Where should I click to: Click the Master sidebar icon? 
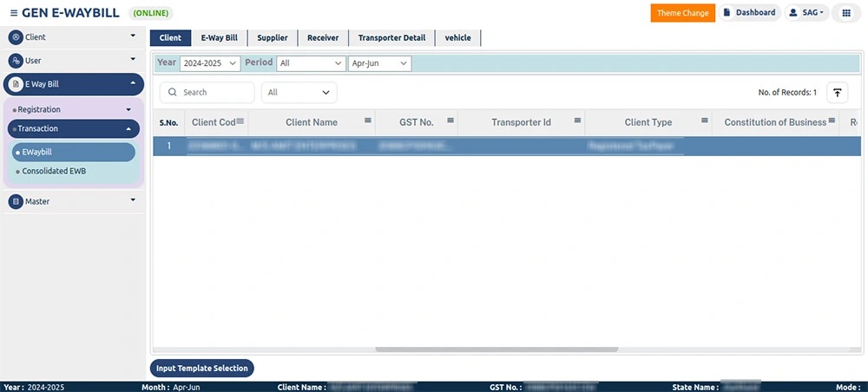(x=16, y=202)
